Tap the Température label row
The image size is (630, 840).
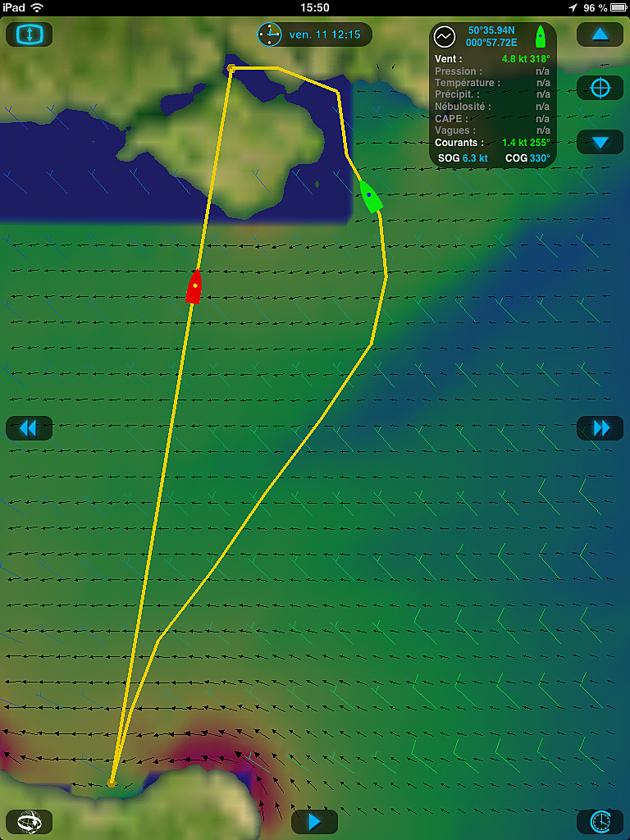pyautogui.click(x=492, y=83)
